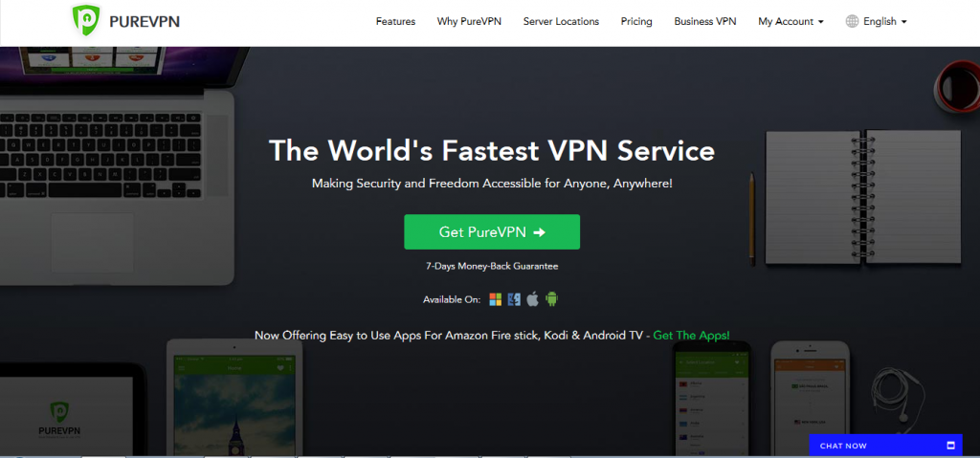
Task: Maximize chat using the Chat Now window icon
Action: pos(950,446)
